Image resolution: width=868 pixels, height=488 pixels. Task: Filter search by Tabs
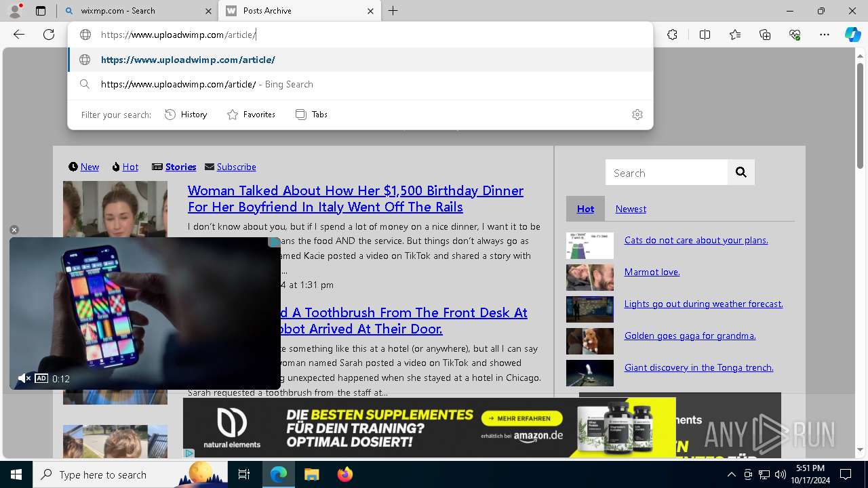tap(312, 115)
